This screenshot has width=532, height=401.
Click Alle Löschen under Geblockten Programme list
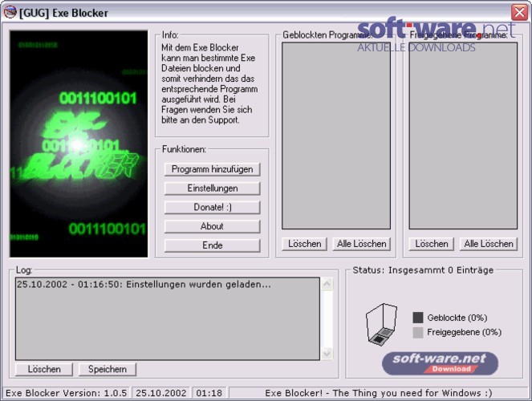point(361,244)
